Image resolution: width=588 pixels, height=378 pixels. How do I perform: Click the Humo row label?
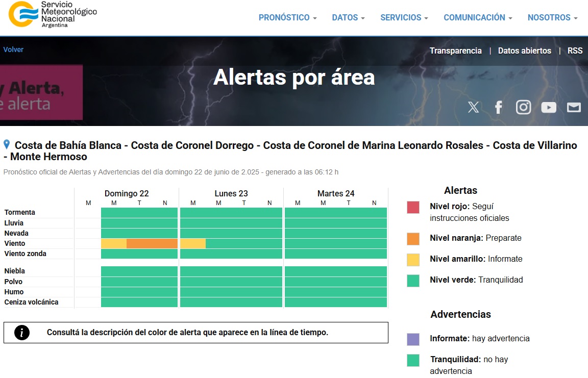[x=14, y=292]
